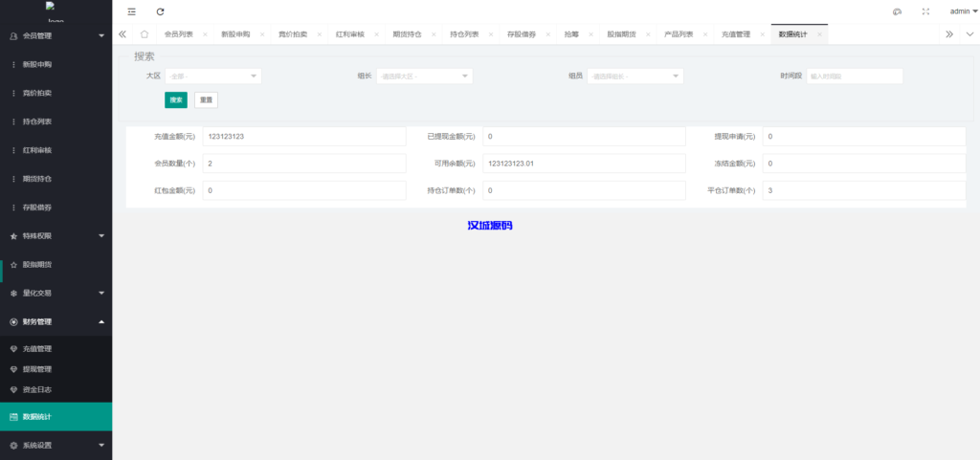Click the 重置 reset button

click(206, 99)
